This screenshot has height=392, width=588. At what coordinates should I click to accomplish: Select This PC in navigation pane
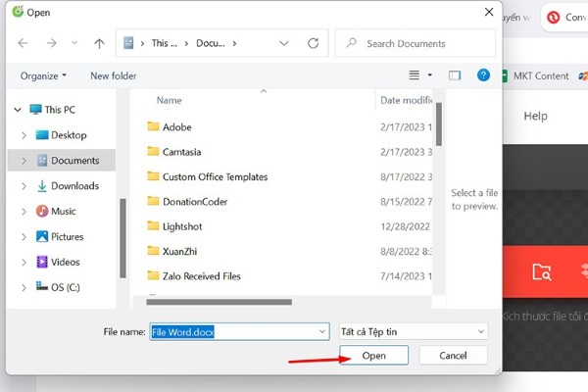60,110
